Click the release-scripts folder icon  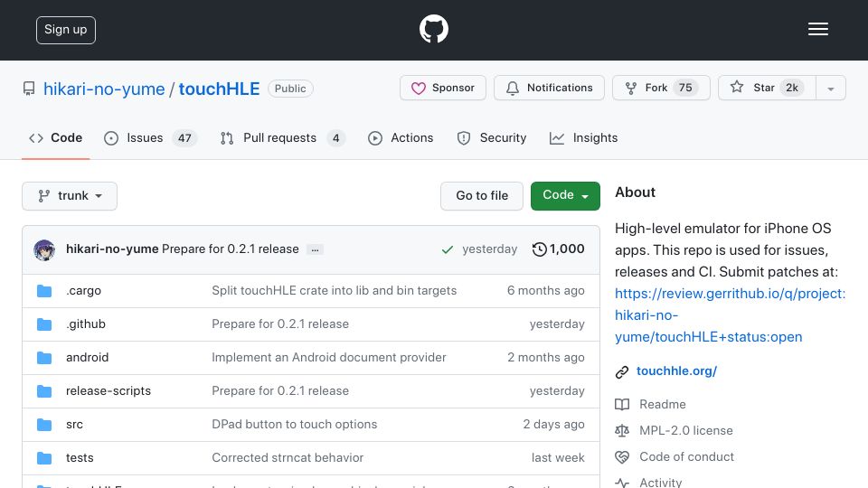coord(44,391)
